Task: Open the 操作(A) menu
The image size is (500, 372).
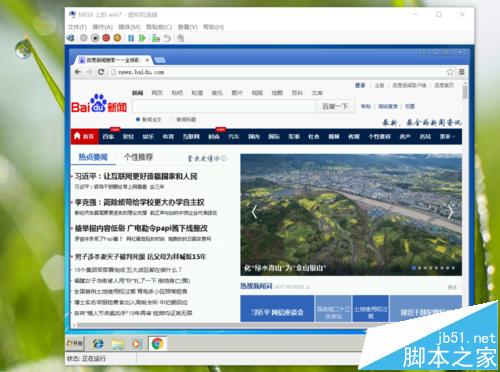Action: point(102,27)
